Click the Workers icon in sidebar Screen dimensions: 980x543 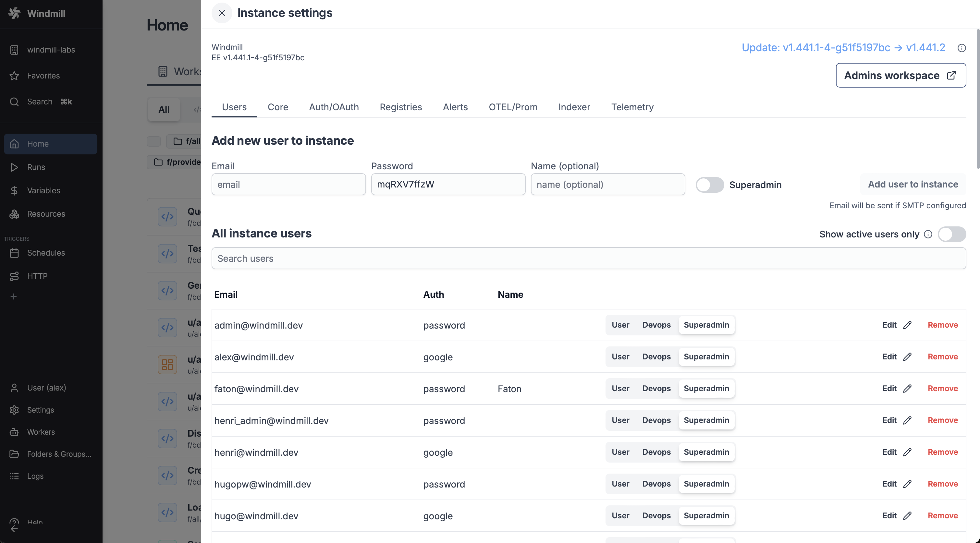pos(14,432)
